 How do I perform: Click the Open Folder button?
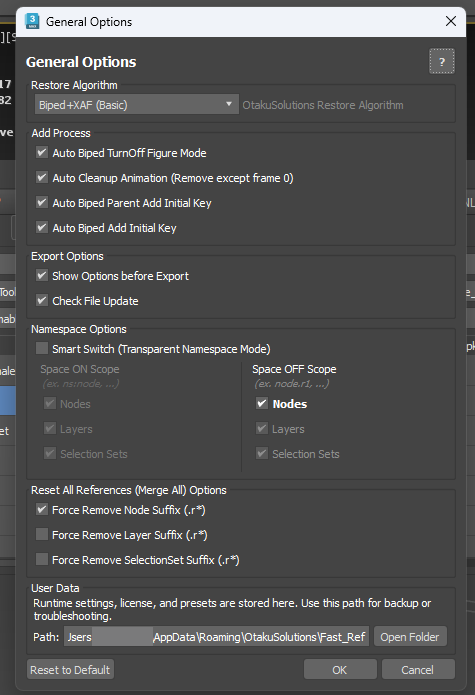(410, 637)
